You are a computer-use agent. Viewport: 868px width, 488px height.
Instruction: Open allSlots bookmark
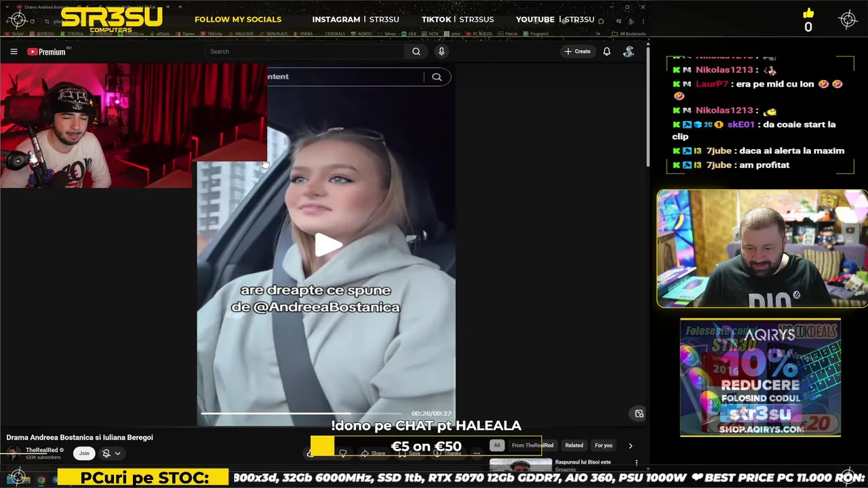(161, 33)
